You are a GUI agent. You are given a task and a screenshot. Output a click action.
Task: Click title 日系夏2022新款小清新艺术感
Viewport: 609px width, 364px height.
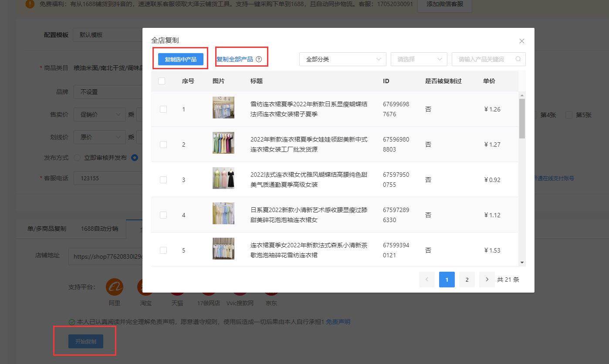click(309, 215)
